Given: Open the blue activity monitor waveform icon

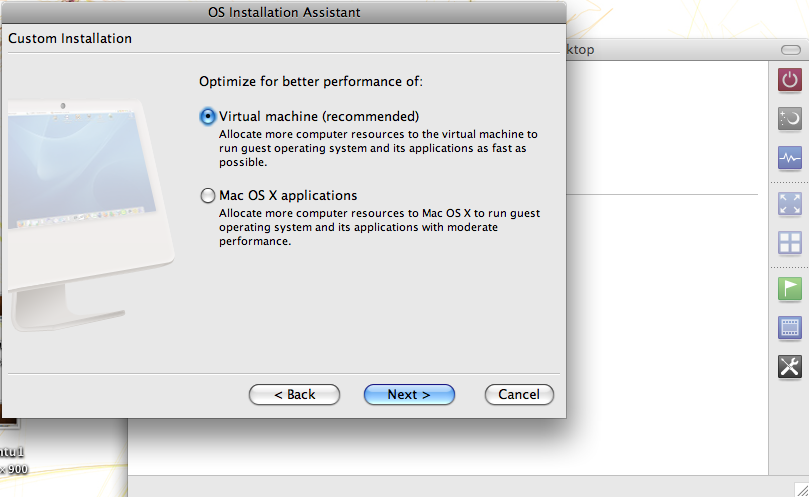Looking at the screenshot, I should (x=789, y=158).
